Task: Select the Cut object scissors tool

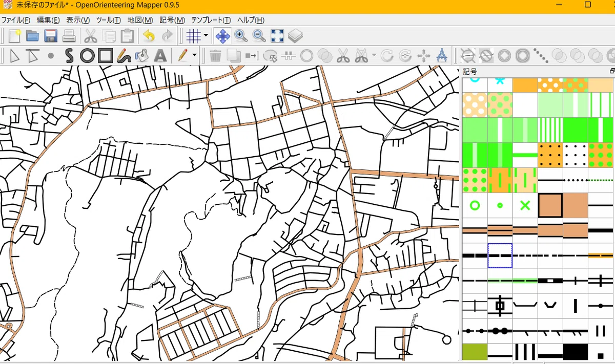Action: pos(343,55)
